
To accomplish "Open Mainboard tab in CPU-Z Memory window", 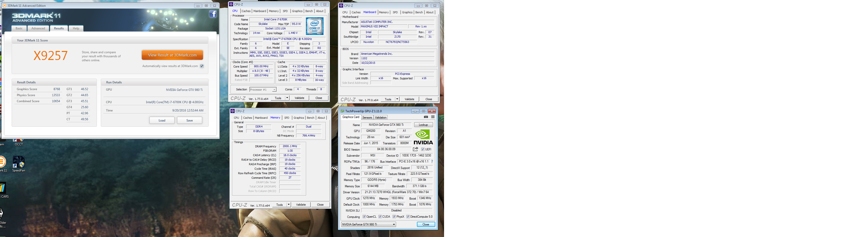I will click(x=261, y=118).
